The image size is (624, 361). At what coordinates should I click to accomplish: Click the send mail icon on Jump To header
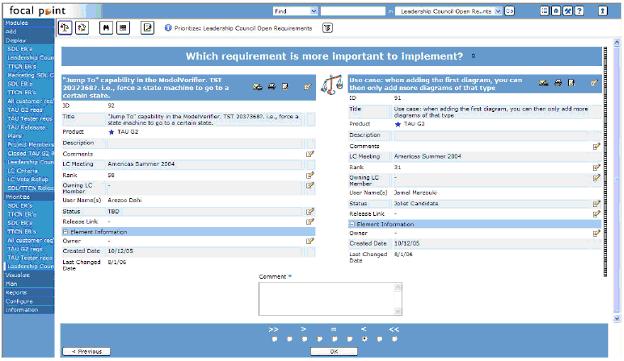click(257, 86)
